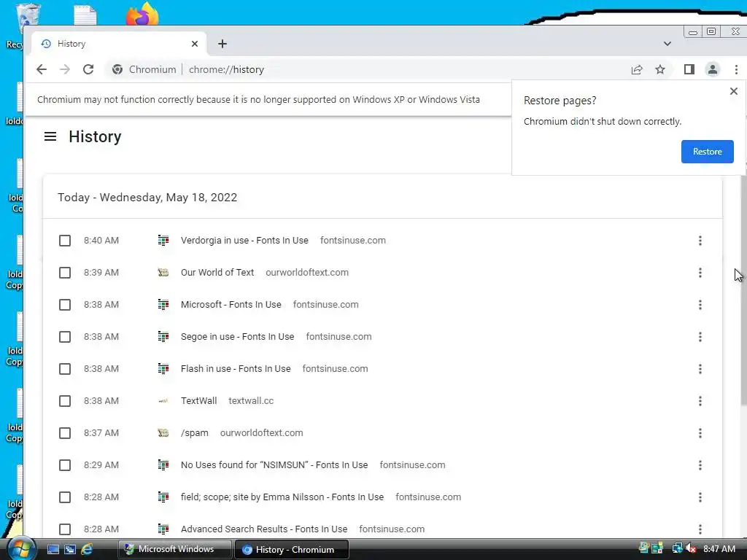This screenshot has width=747, height=560.
Task: Open the History hamburger menu
Action: click(x=50, y=136)
